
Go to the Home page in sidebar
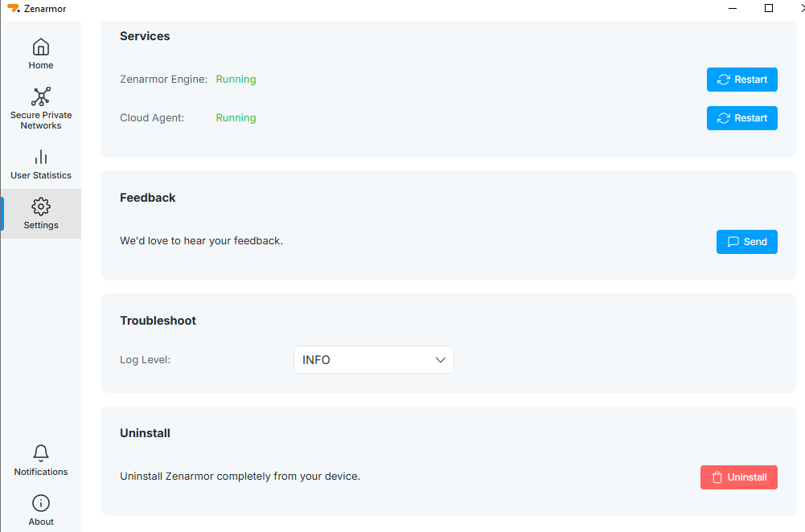(x=40, y=55)
